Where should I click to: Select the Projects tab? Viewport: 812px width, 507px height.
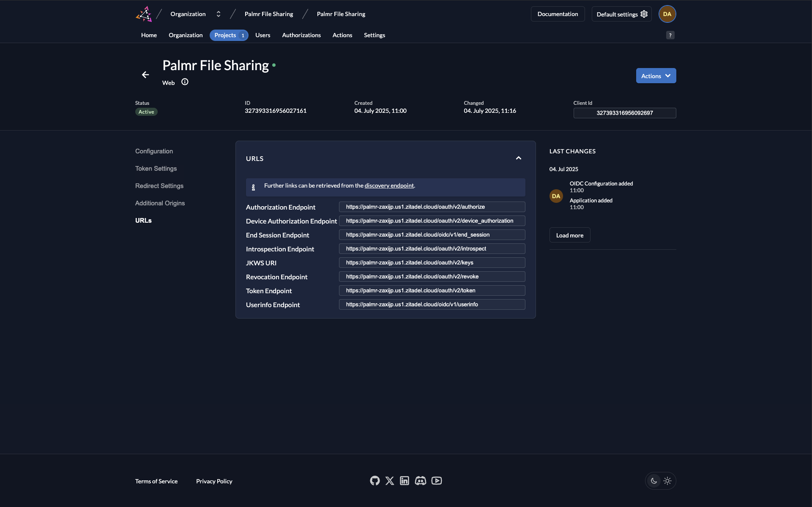pyautogui.click(x=229, y=35)
